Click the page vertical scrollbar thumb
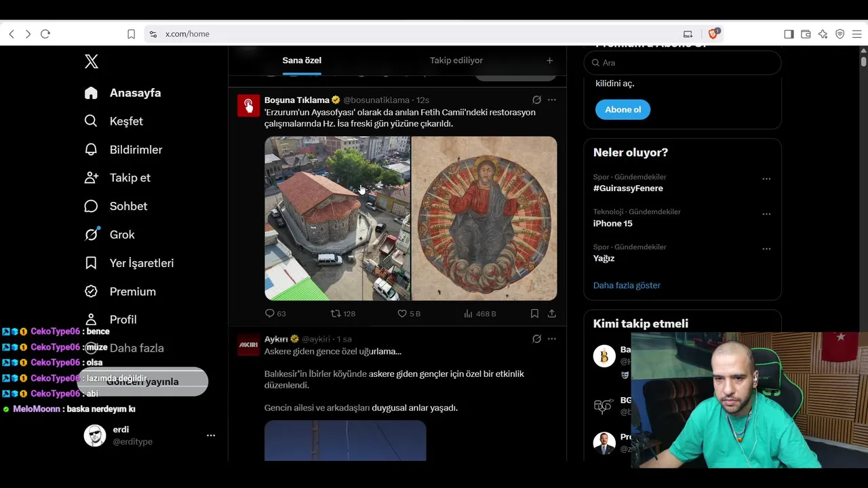This screenshot has width=868, height=488. point(863,61)
